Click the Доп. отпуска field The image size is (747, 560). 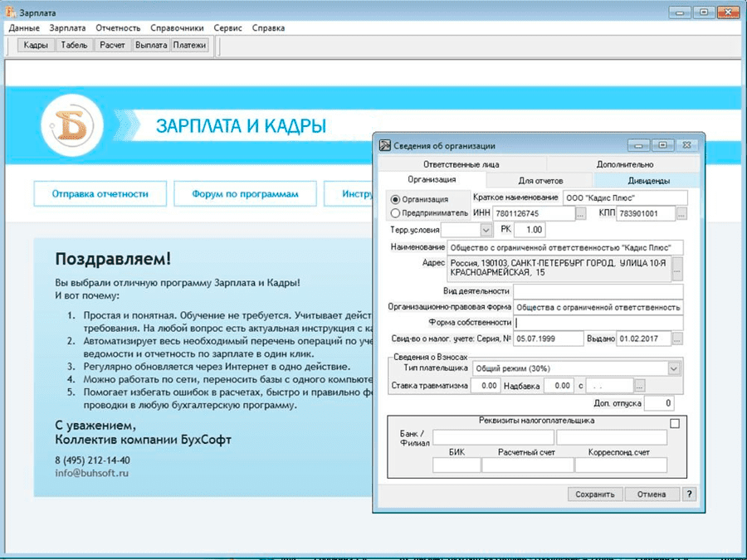tap(659, 403)
